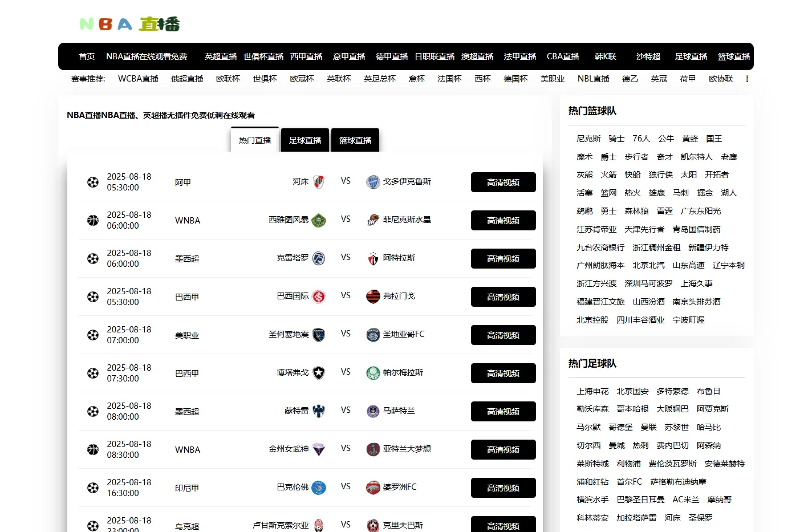Click 高清视频 for 蒙特雷 vs 马萨特兰

(504, 411)
